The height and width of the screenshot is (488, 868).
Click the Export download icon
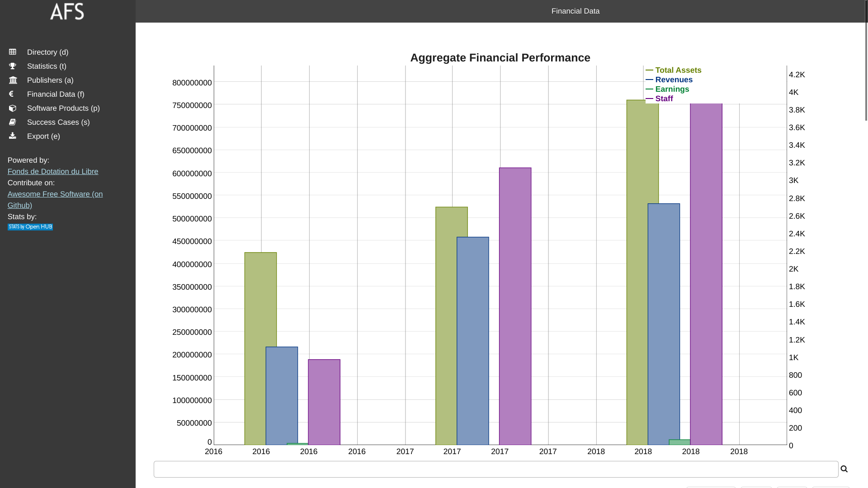tap(13, 136)
